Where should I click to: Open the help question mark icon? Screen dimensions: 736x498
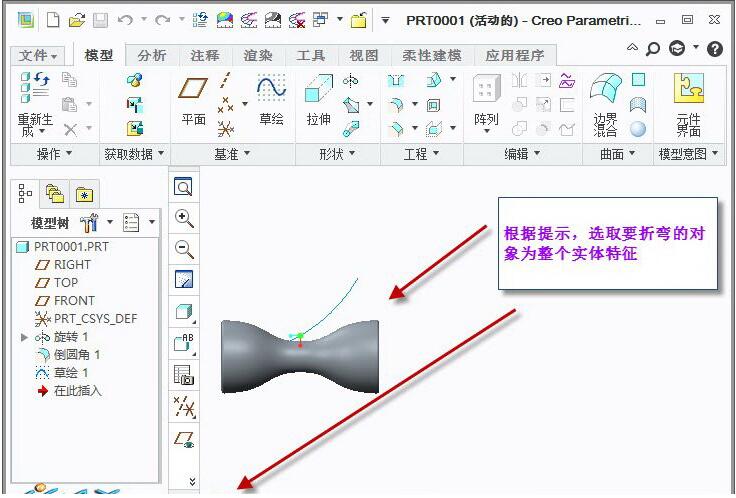714,48
